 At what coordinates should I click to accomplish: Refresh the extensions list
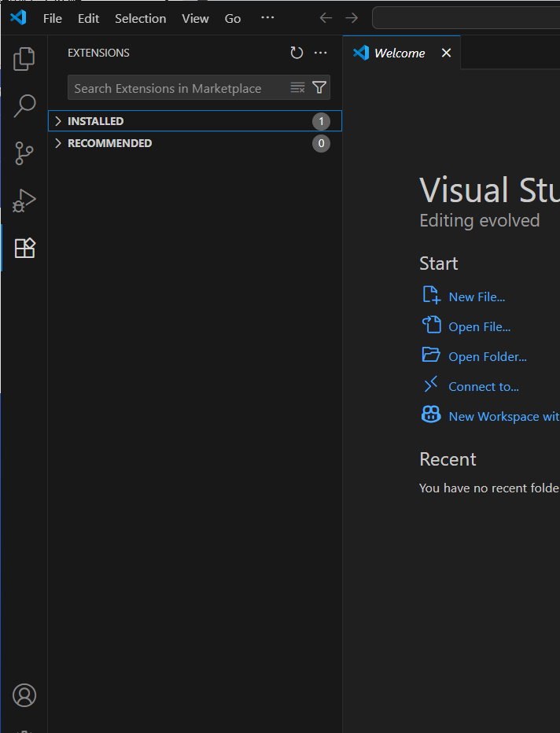(x=297, y=53)
